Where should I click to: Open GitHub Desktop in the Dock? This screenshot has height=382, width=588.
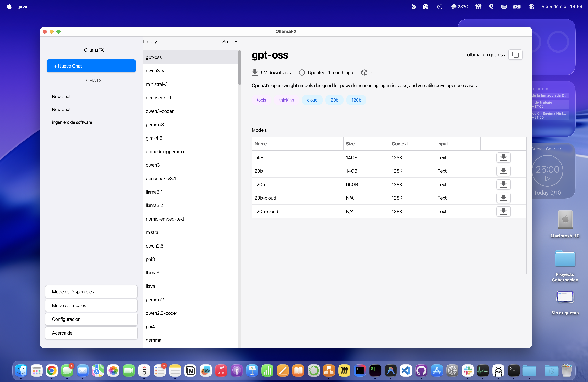(x=421, y=370)
